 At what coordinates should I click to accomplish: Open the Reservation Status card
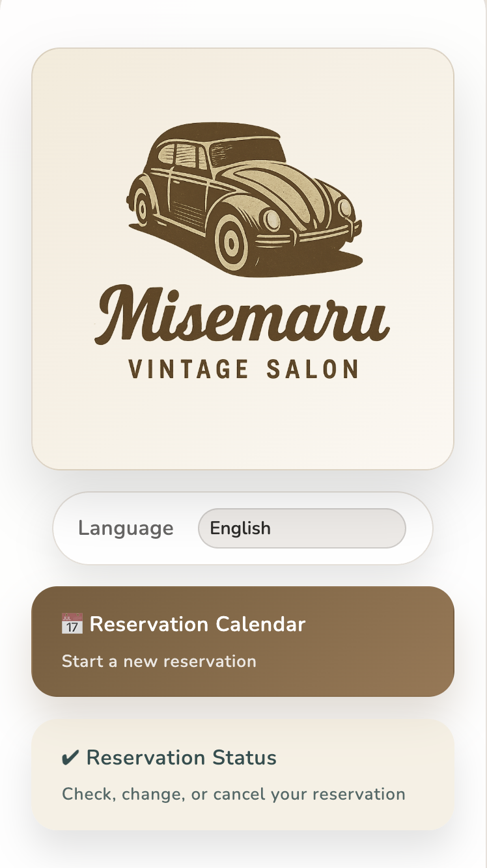pyautogui.click(x=243, y=775)
